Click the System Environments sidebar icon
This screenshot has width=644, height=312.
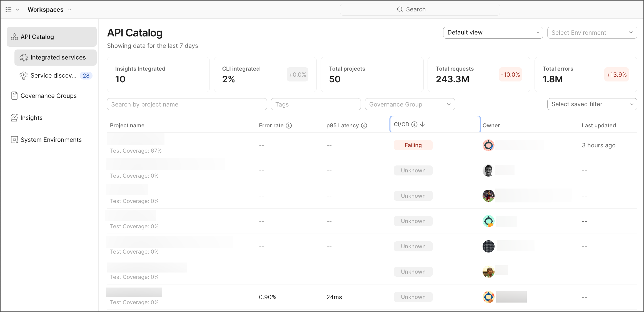pyautogui.click(x=14, y=140)
